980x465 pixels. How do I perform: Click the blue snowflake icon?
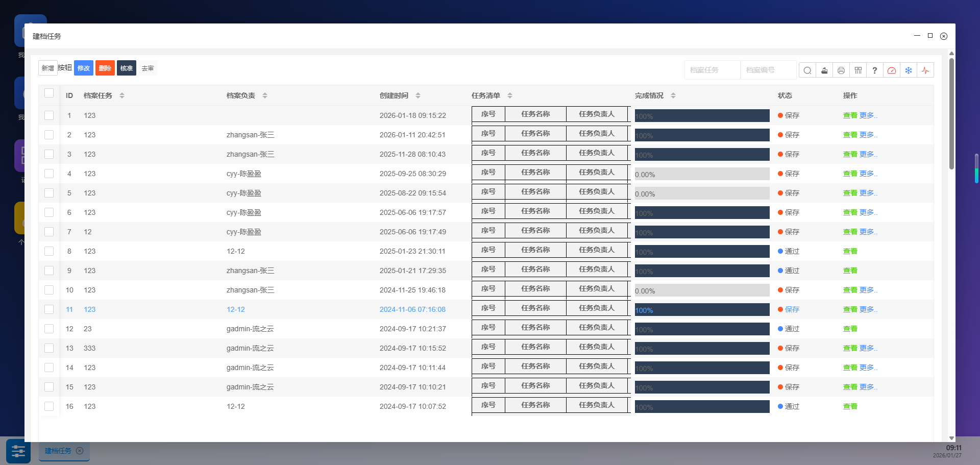[909, 70]
